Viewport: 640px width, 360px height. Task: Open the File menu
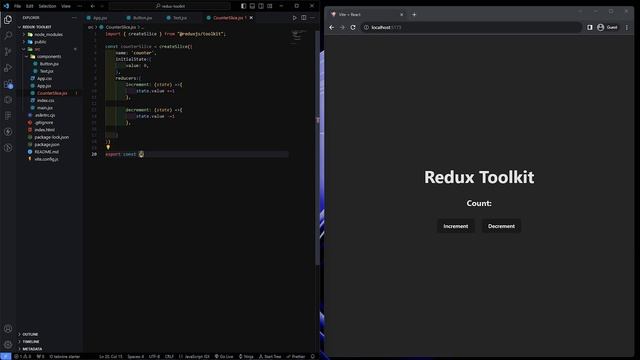(x=17, y=6)
